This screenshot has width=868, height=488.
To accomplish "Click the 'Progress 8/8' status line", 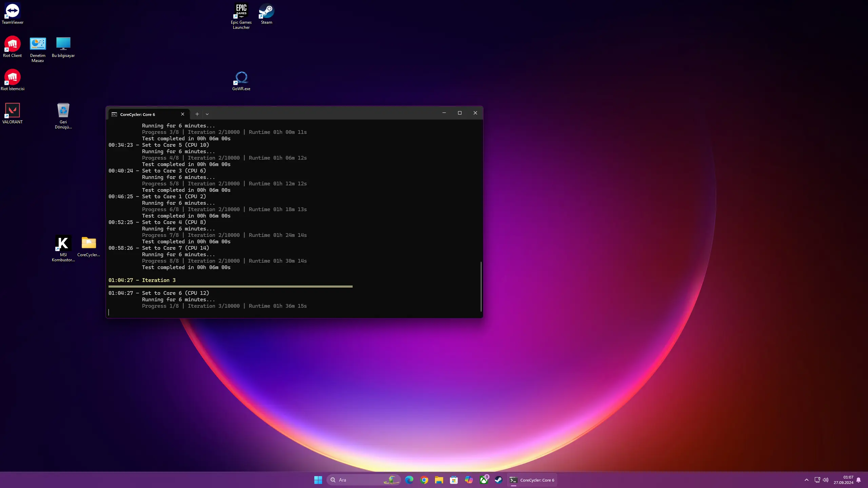I will 224,261.
